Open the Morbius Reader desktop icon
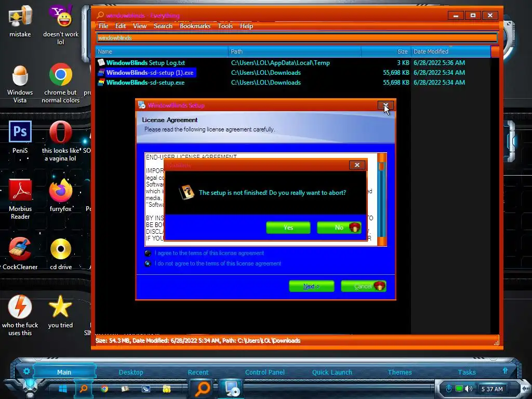The height and width of the screenshot is (399, 532). [20, 199]
